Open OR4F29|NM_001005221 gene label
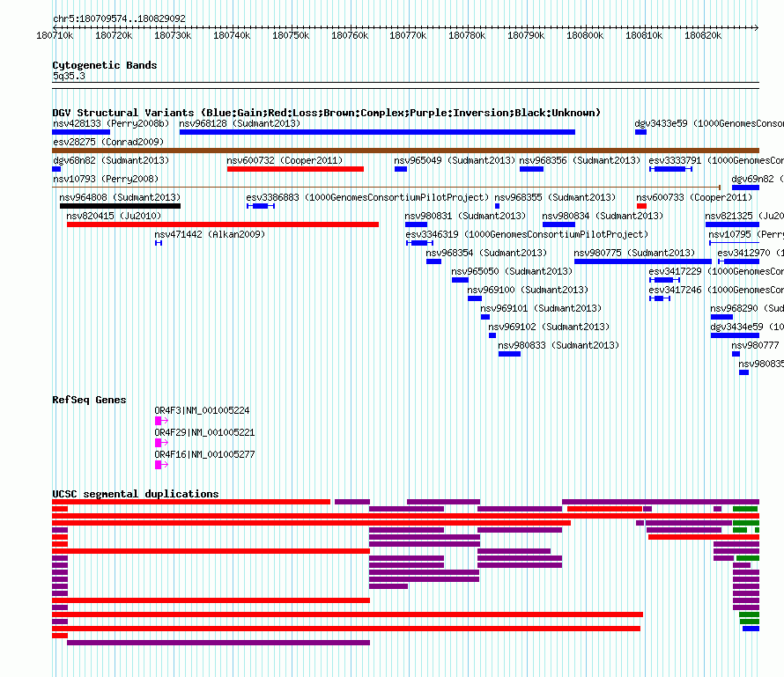784x677 pixels. point(204,432)
